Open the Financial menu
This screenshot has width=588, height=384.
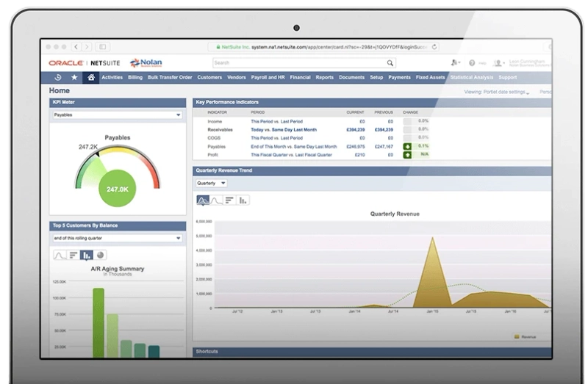(300, 78)
